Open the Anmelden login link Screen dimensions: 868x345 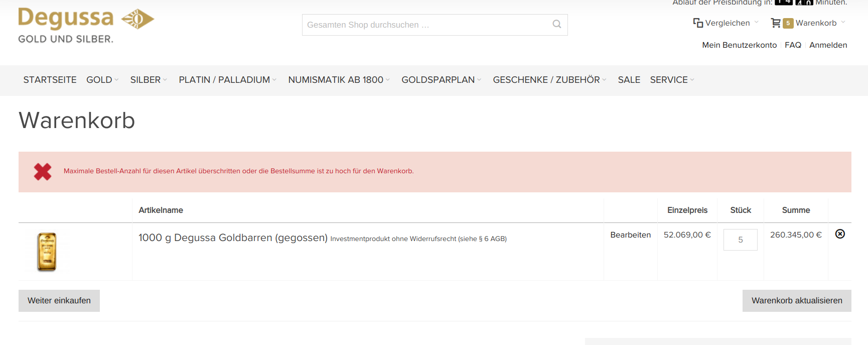[x=828, y=45]
